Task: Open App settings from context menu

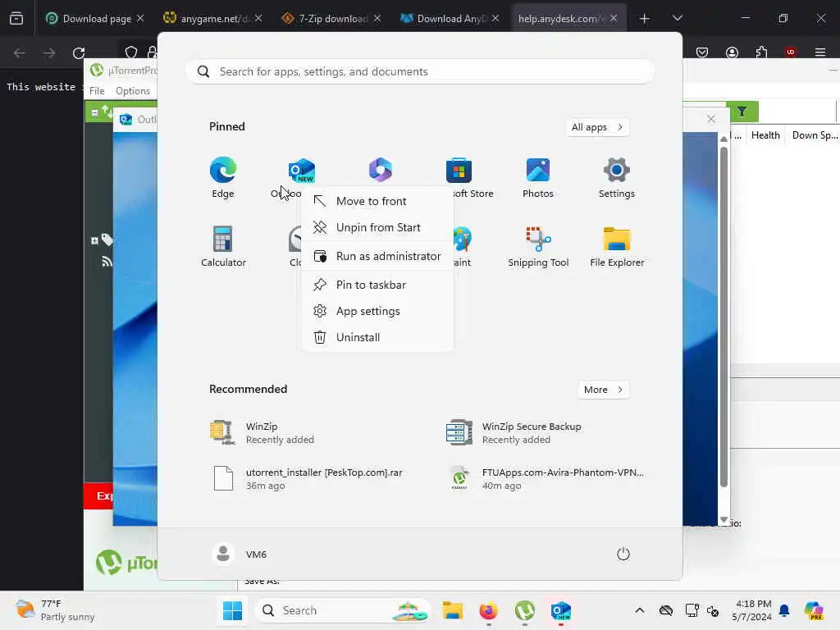Action: [377, 311]
